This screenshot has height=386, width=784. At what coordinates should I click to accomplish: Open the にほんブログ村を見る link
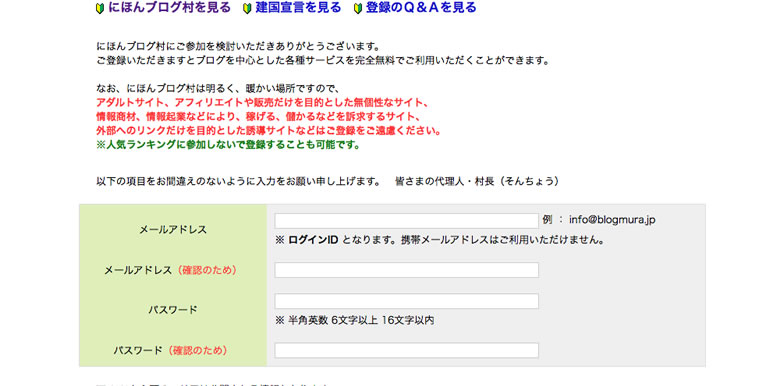point(170,8)
